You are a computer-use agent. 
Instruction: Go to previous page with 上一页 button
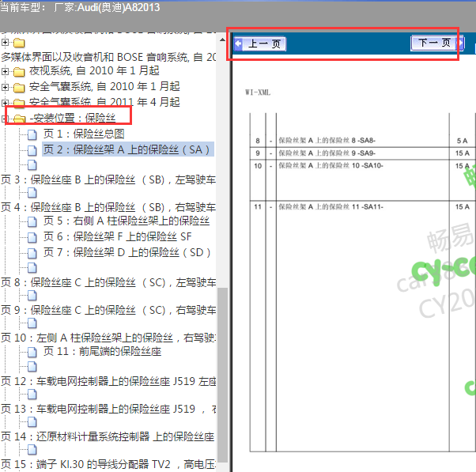260,44
